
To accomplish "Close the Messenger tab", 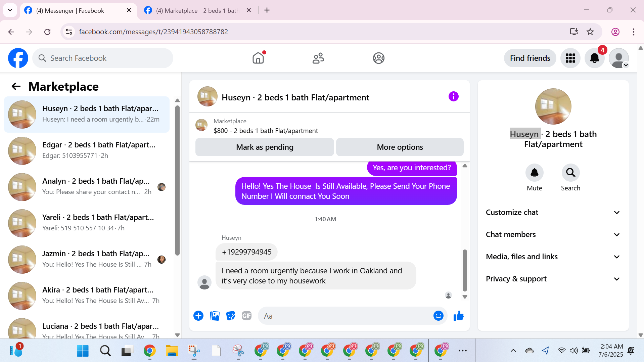I will point(129,10).
